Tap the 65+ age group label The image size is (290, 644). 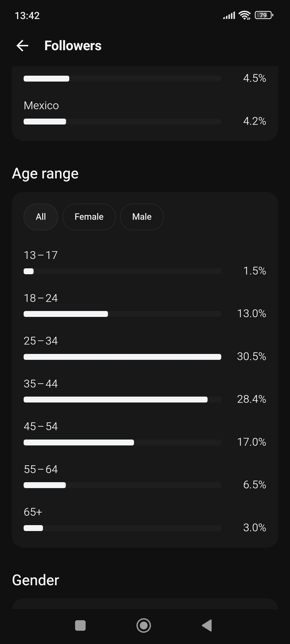33,512
